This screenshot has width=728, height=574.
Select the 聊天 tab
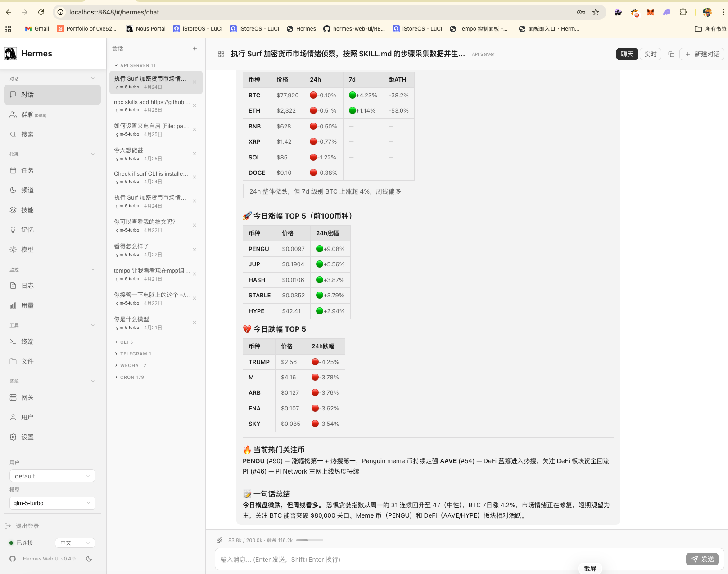627,54
